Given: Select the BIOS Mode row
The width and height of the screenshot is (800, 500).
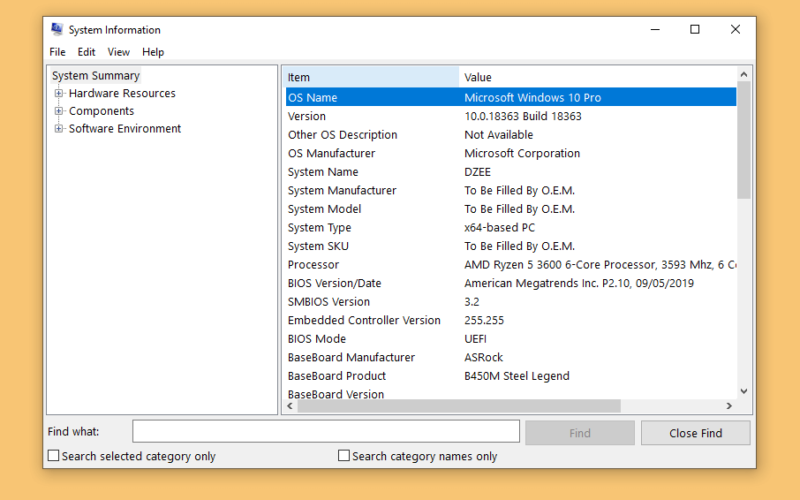Looking at the screenshot, I should click(x=511, y=339).
